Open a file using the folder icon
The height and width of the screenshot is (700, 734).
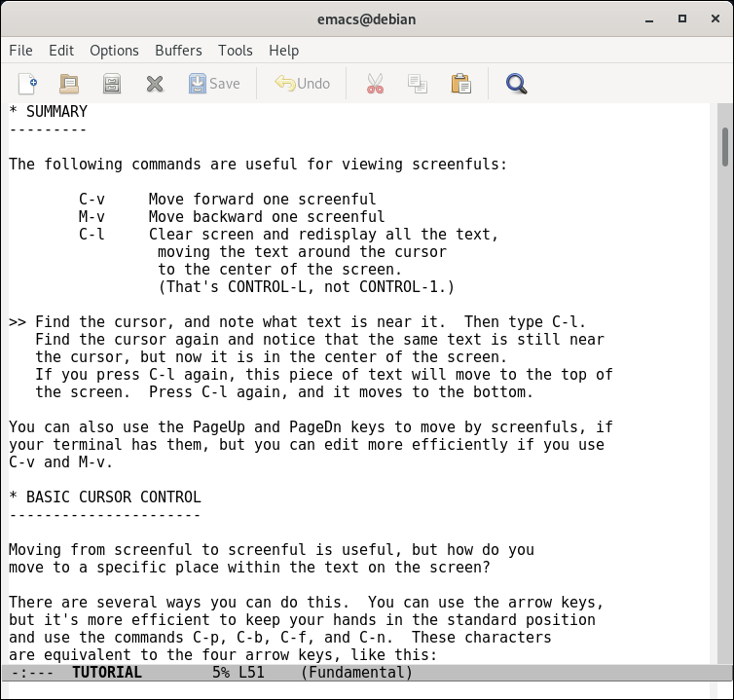pos(69,84)
